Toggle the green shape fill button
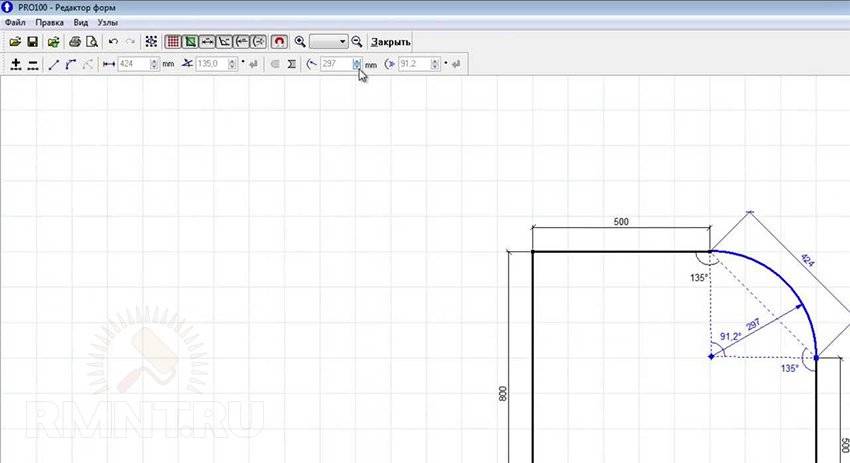The height and width of the screenshot is (463, 850). (190, 42)
